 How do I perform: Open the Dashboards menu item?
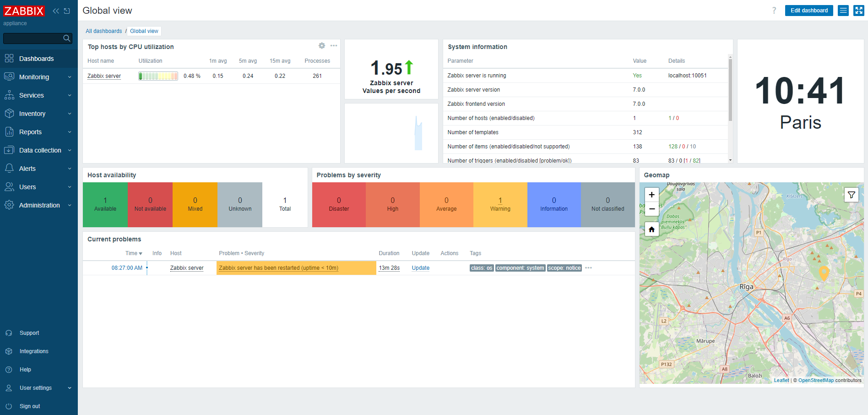tap(37, 59)
